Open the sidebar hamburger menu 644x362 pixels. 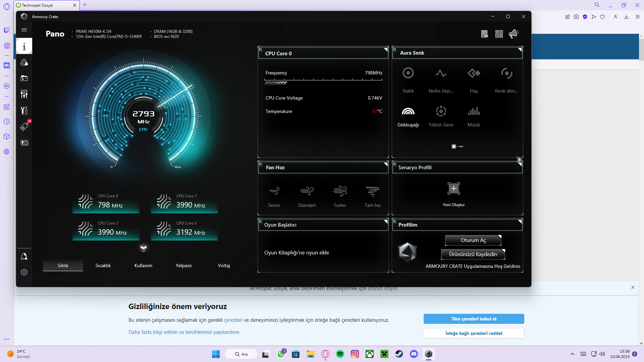point(24,30)
